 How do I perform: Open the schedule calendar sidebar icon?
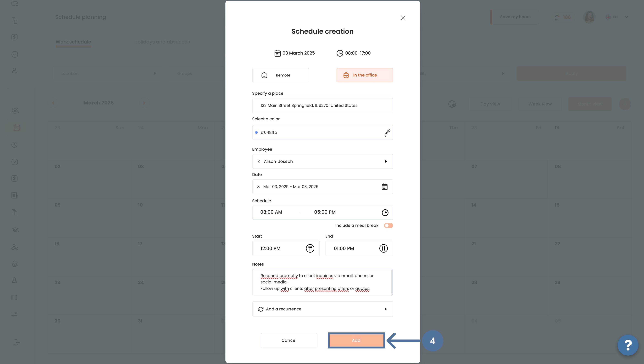[x=17, y=128]
